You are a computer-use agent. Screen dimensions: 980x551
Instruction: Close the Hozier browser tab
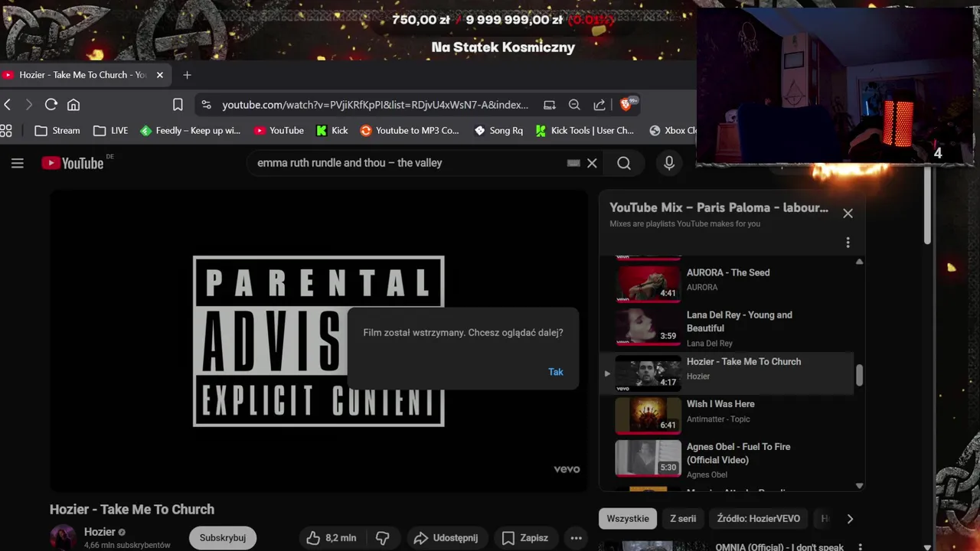159,75
